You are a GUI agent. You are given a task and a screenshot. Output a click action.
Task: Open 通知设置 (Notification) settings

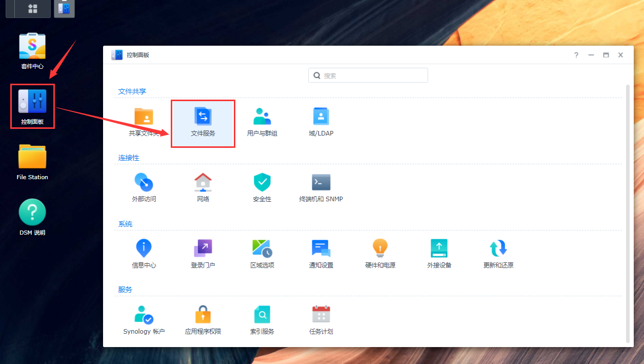tap(321, 253)
